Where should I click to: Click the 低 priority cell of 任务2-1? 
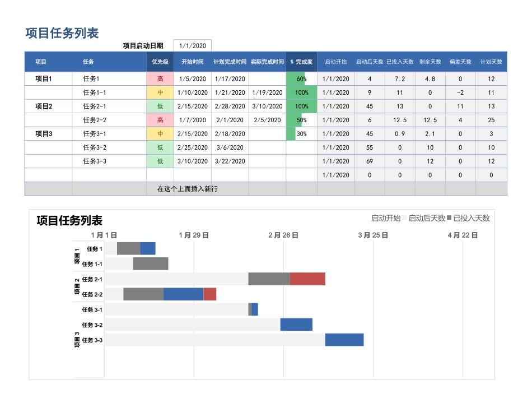[x=160, y=106]
